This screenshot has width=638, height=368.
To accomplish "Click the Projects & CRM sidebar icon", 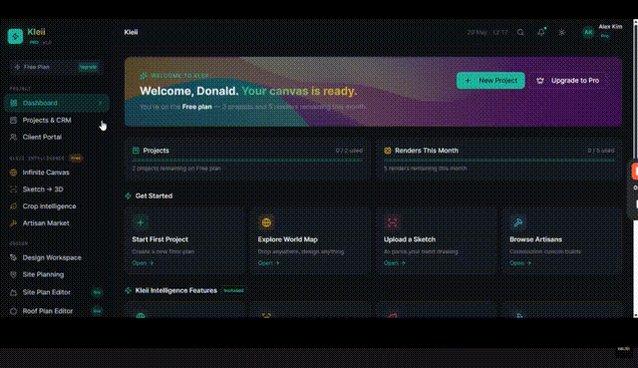I will click(x=13, y=120).
